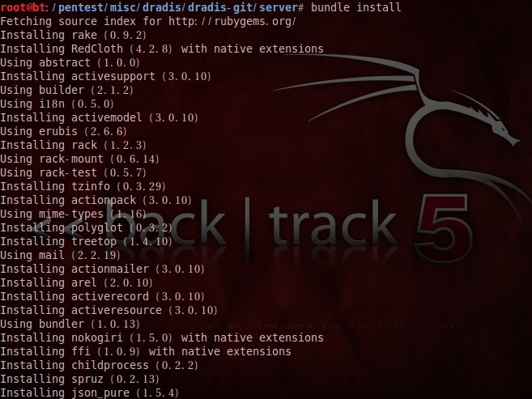
Task: Click the RedCloth (4.2.8) line
Action: (162, 49)
